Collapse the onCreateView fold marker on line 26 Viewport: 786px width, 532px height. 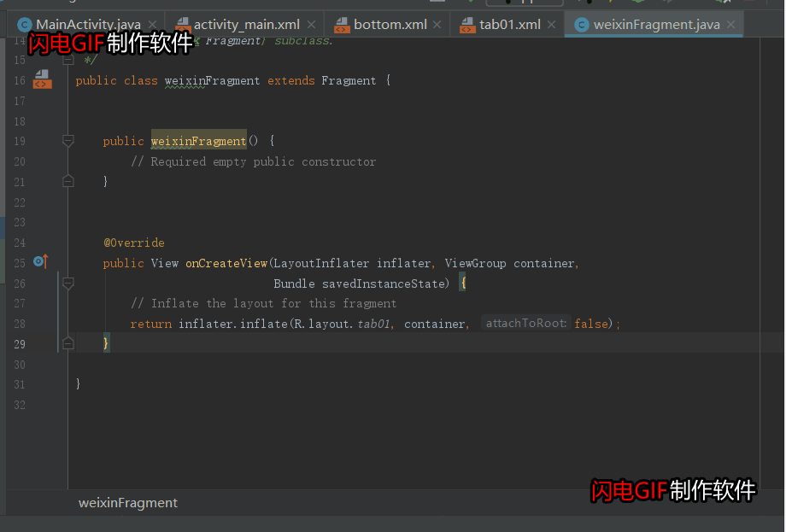(x=68, y=283)
